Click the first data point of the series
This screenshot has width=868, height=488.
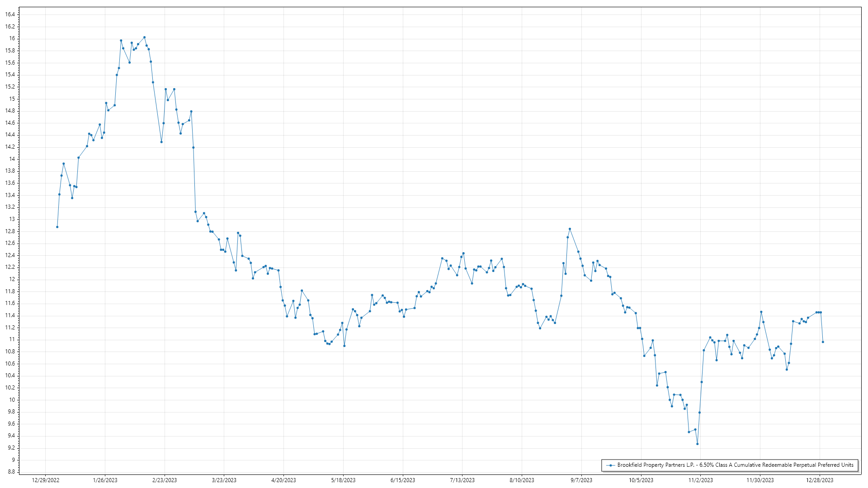(x=57, y=227)
